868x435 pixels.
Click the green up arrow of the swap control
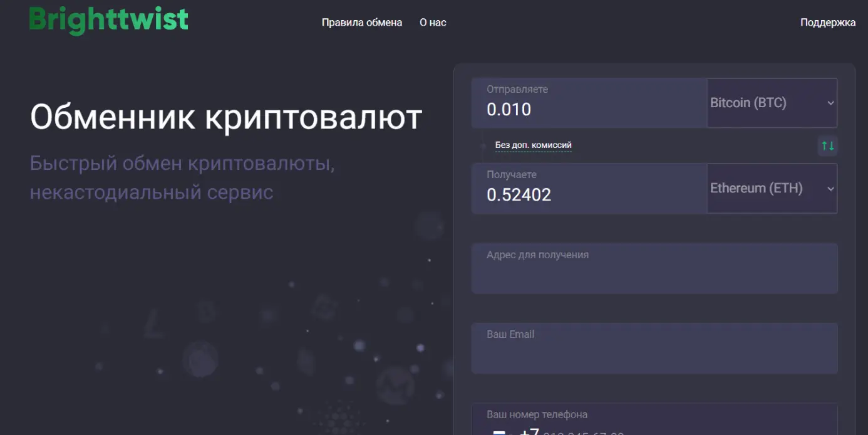[x=825, y=145]
